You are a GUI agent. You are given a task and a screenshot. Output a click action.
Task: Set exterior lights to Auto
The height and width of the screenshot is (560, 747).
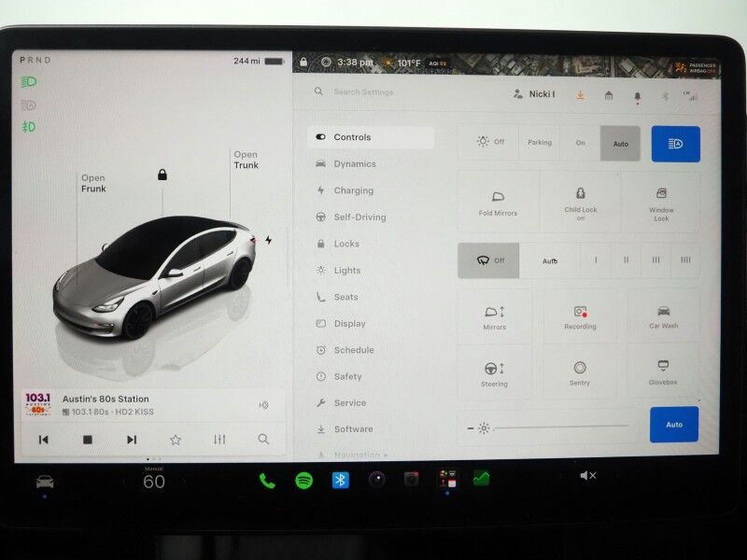coord(620,144)
